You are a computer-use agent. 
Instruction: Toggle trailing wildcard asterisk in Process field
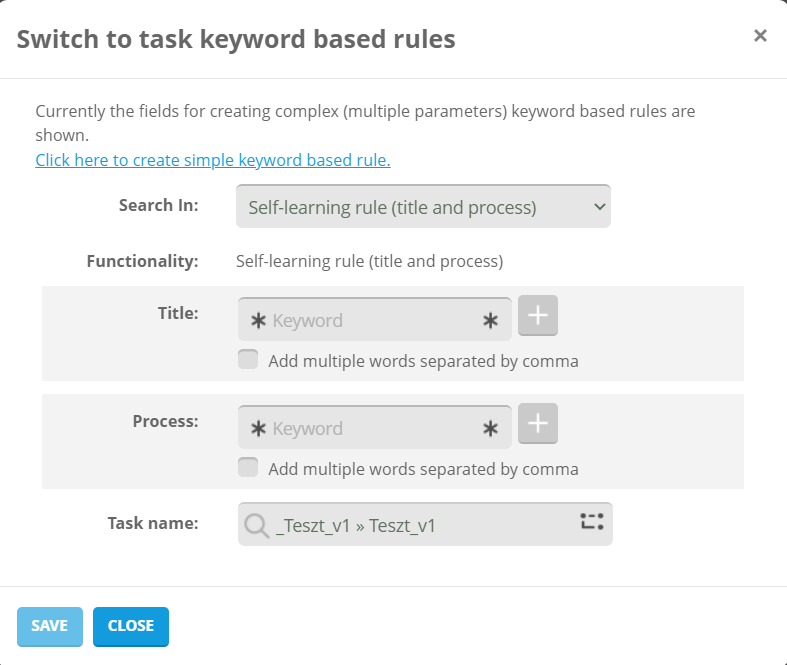pos(490,429)
